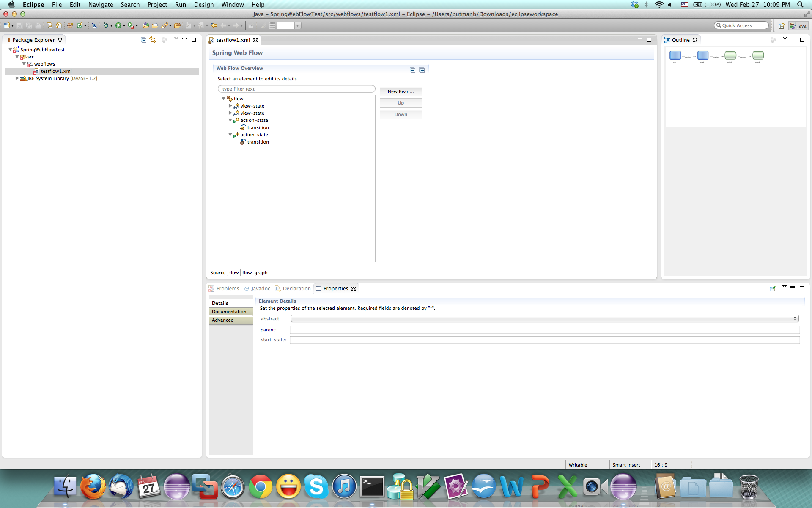Click the Up button

401,103
